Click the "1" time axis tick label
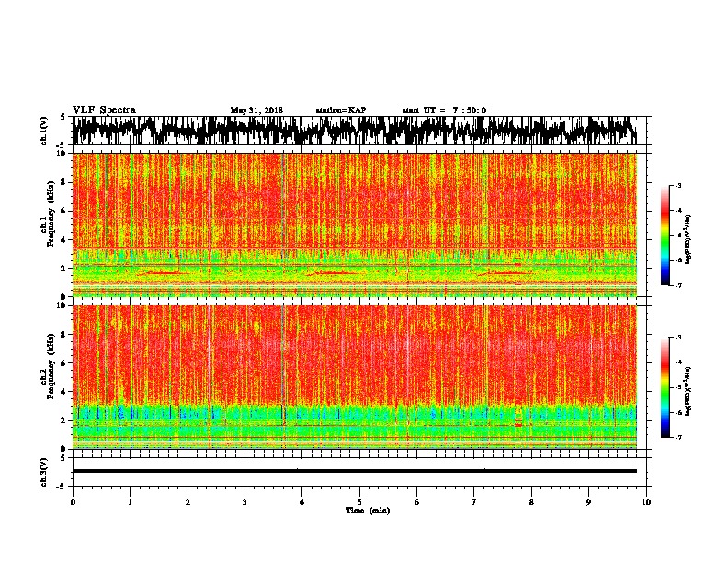This screenshot has height=563, width=728. (130, 502)
